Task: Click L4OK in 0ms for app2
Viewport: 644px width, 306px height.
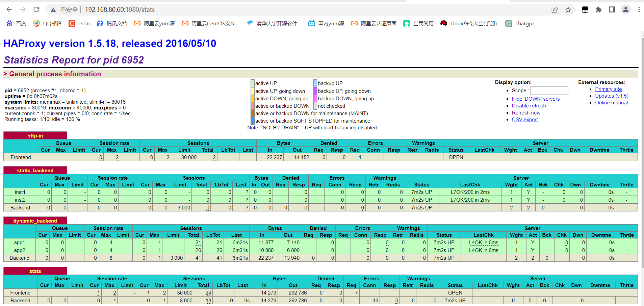Action: [484, 250]
